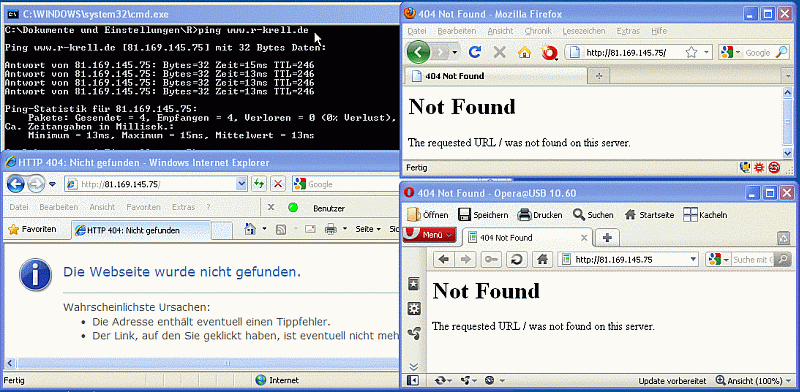Reload the page in Firefox
The width and height of the screenshot is (800, 392).
[475, 52]
